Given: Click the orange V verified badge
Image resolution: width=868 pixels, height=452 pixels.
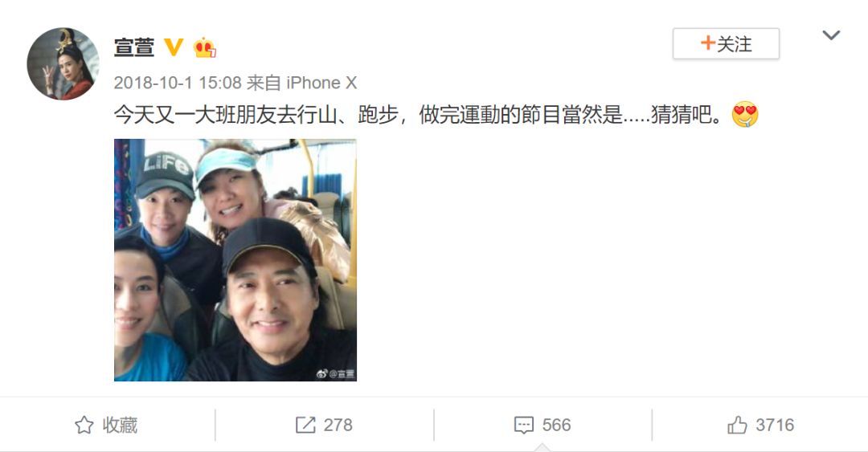Looking at the screenshot, I should (x=174, y=47).
